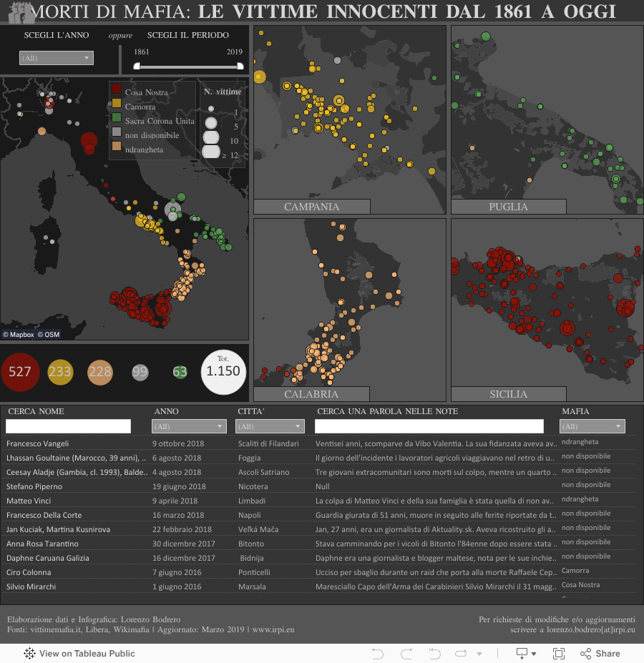Click the SICILIA map label

[x=509, y=394]
